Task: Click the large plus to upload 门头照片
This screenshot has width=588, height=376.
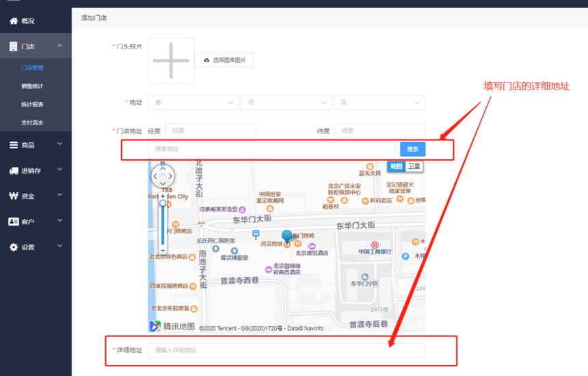Action: (171, 60)
